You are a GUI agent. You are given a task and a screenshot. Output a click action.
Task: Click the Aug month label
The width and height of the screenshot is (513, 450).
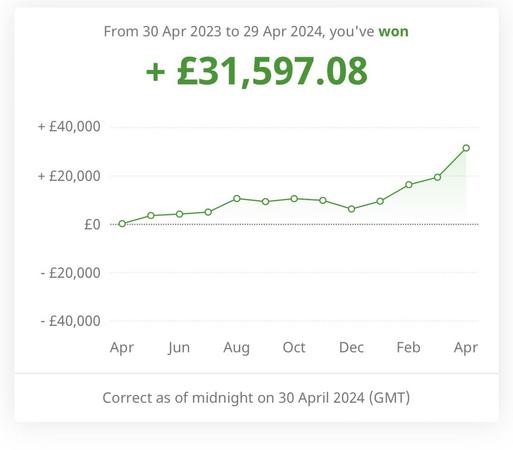point(236,348)
